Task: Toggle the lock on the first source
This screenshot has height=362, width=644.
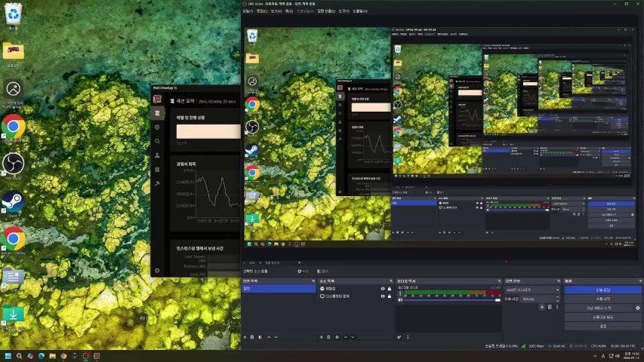Action: coord(389,288)
